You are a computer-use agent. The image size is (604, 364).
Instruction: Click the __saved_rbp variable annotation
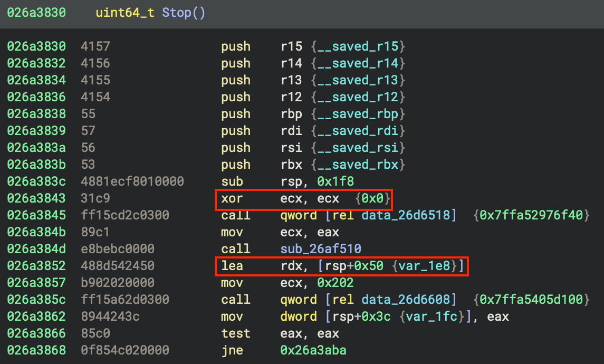coord(358,114)
